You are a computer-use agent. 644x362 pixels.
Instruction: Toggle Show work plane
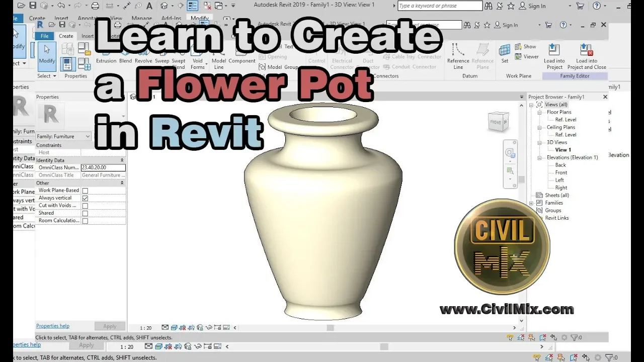pos(525,46)
